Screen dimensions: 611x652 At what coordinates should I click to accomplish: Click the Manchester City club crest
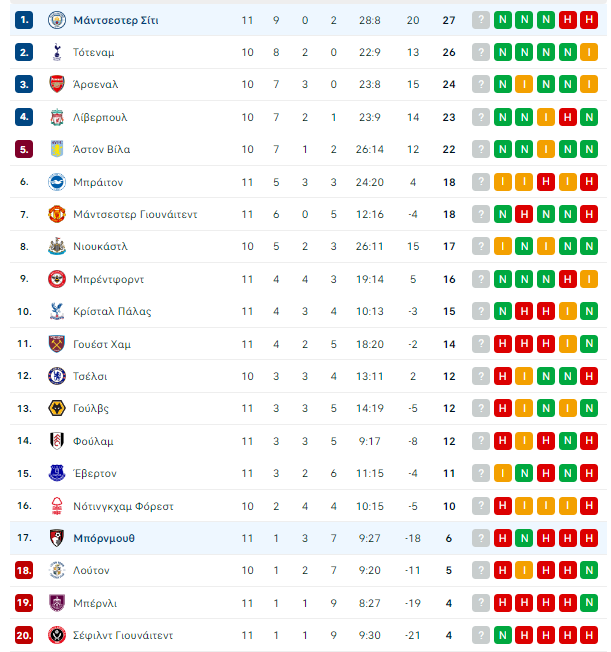pos(57,20)
